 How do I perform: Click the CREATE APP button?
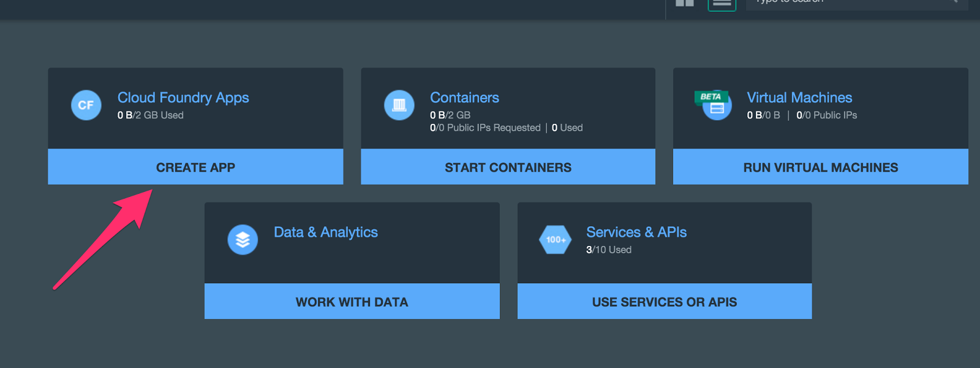[195, 167]
